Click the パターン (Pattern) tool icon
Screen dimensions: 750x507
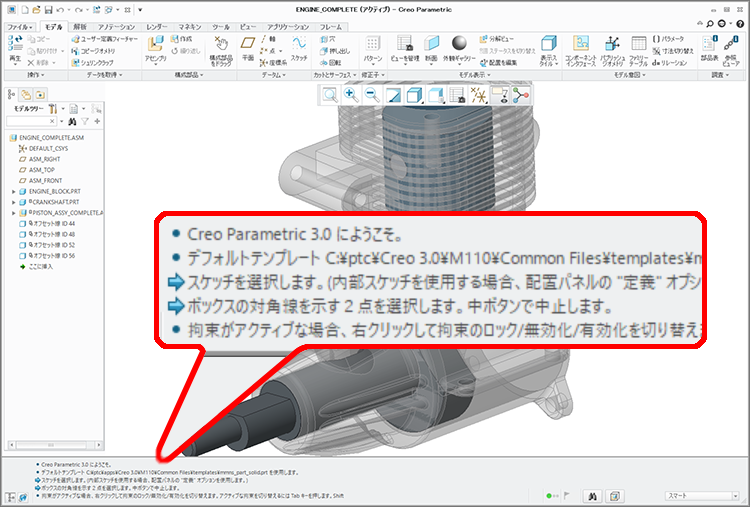(372, 48)
